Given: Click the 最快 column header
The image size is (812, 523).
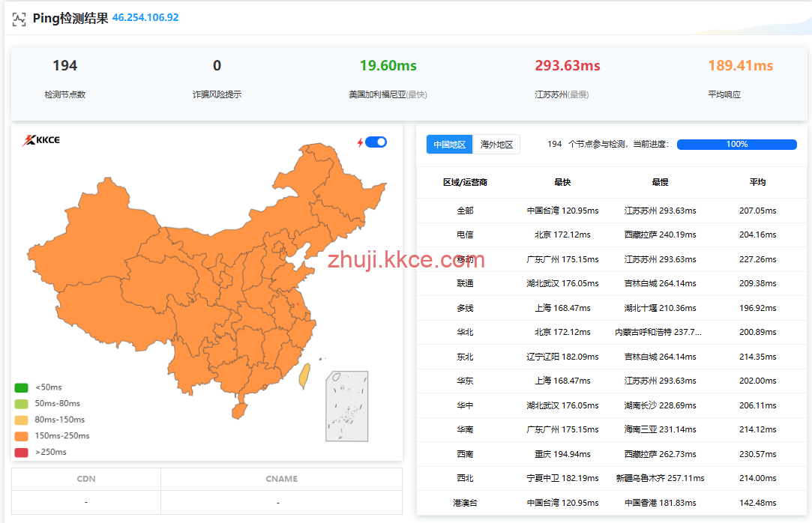Looking at the screenshot, I should click(562, 182).
